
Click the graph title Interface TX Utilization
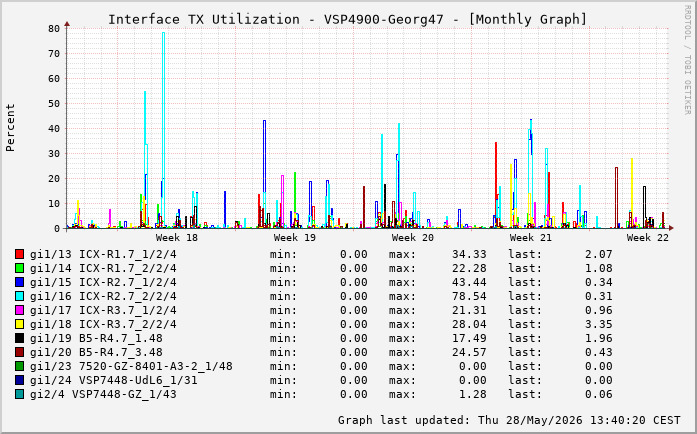click(204, 20)
